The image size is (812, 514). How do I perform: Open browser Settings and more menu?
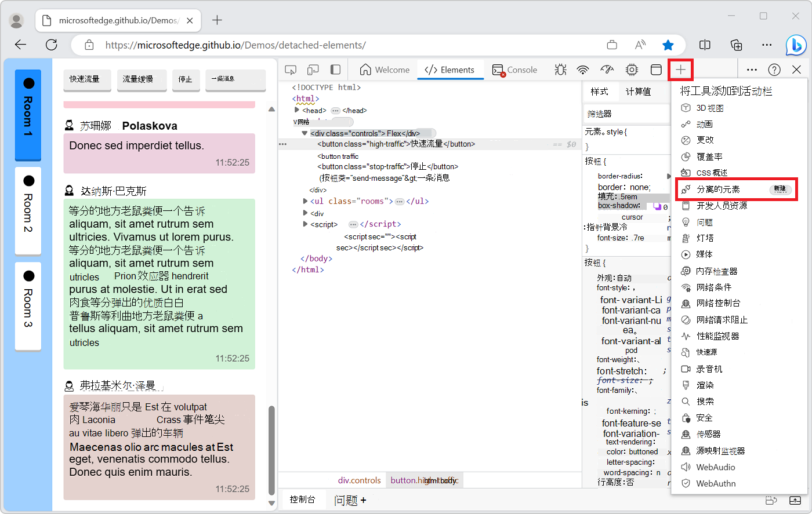(767, 45)
